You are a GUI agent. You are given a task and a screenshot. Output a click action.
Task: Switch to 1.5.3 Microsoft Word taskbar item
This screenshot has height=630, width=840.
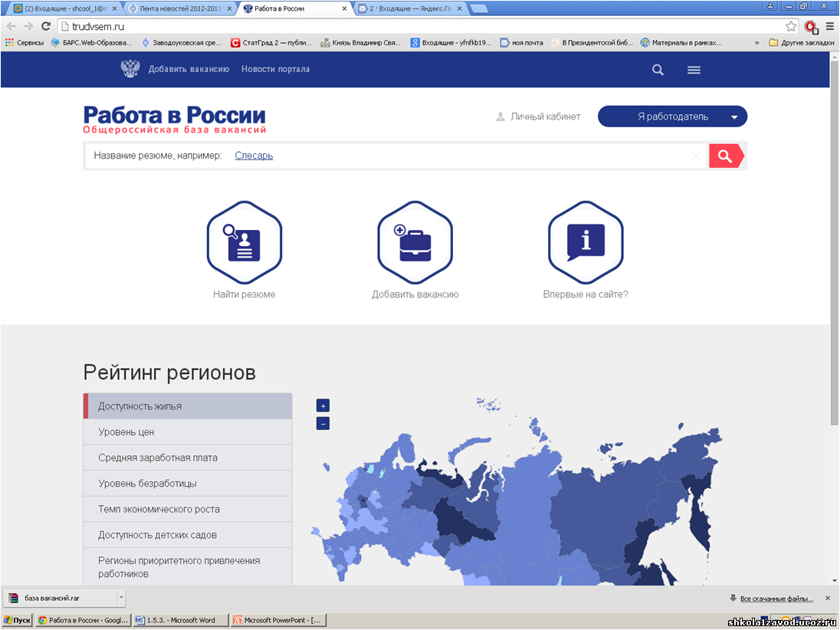(181, 620)
